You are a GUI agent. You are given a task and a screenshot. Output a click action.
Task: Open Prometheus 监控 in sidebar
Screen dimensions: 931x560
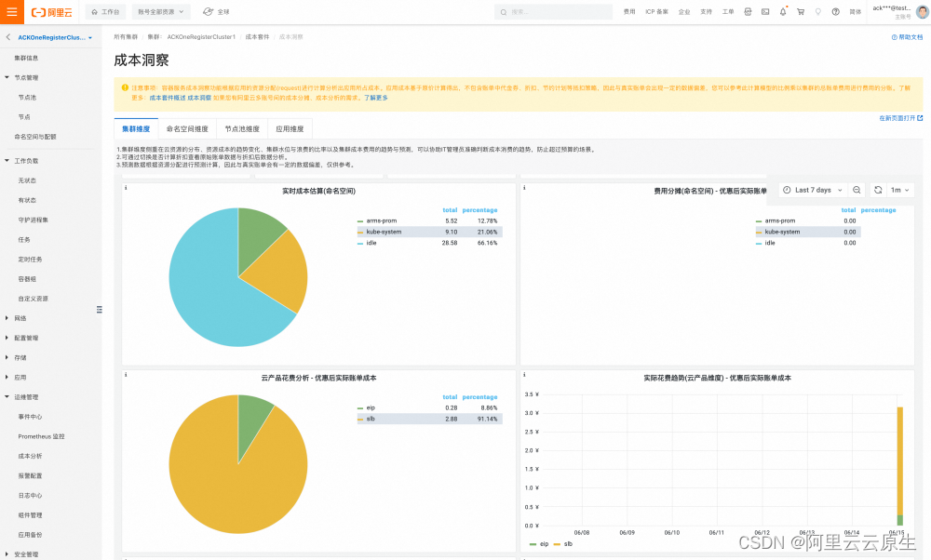[x=42, y=436]
